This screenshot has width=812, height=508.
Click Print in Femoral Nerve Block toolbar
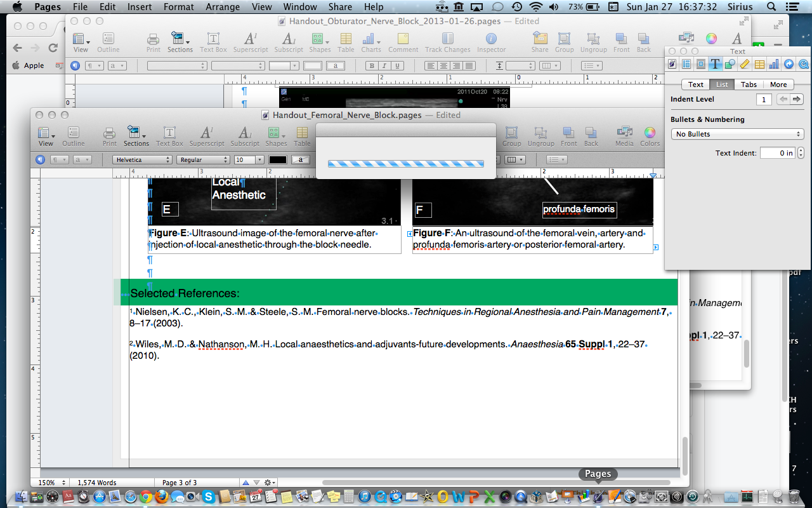(110, 135)
